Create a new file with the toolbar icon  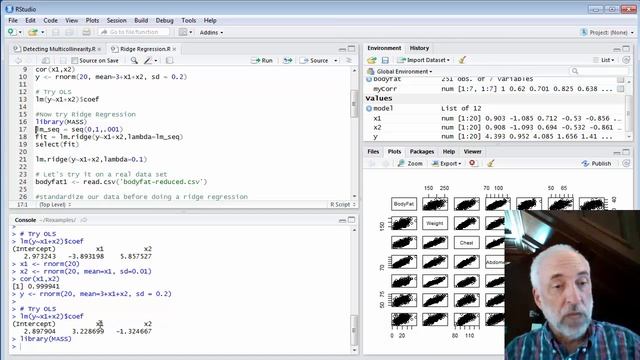coord(11,32)
